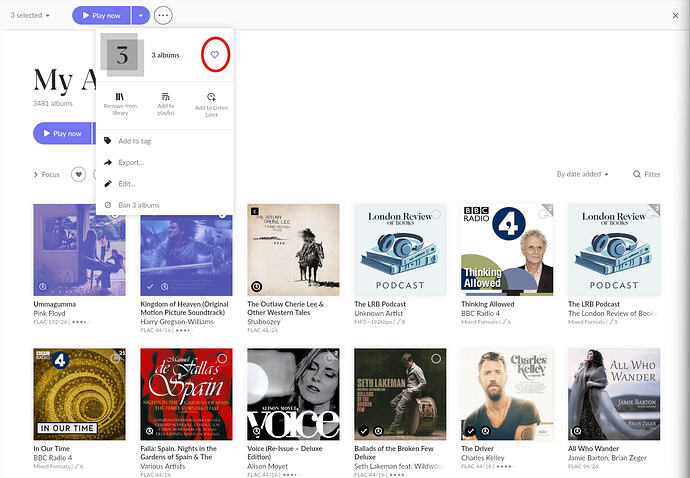
Task: Open the 3 selected dropdown
Action: click(x=30, y=15)
